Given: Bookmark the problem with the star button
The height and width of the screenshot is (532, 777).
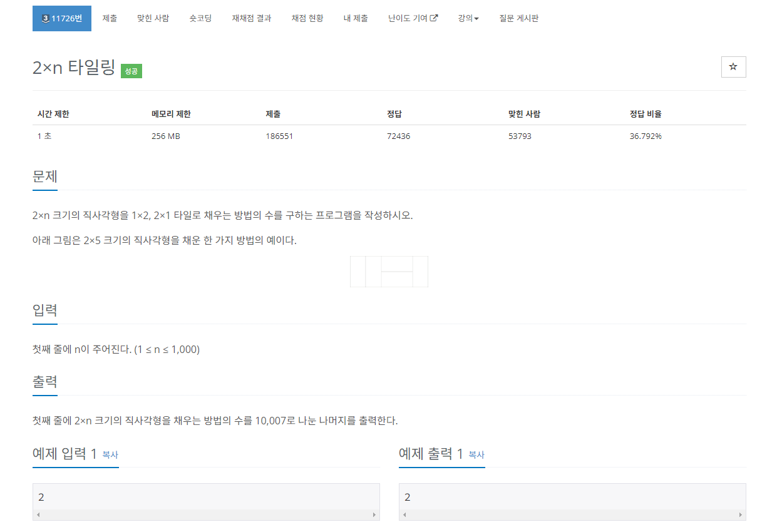Looking at the screenshot, I should click(x=733, y=67).
